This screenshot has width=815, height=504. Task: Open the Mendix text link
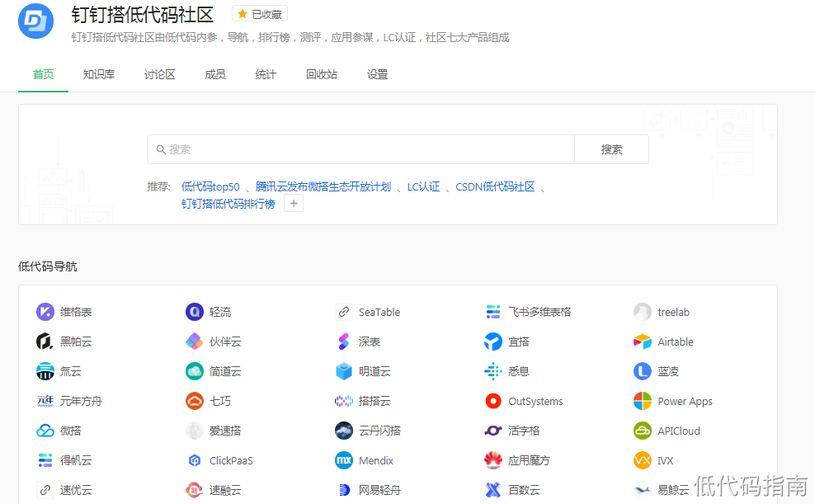point(376,460)
